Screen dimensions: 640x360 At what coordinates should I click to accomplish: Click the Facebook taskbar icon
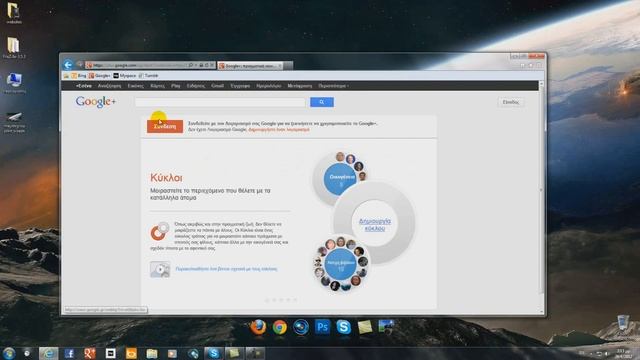[69, 353]
